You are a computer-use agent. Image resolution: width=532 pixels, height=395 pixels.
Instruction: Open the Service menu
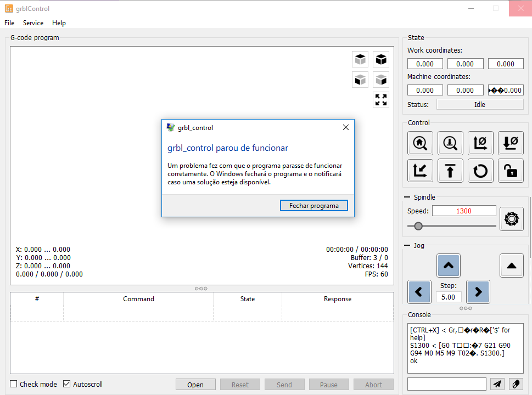pyautogui.click(x=33, y=23)
